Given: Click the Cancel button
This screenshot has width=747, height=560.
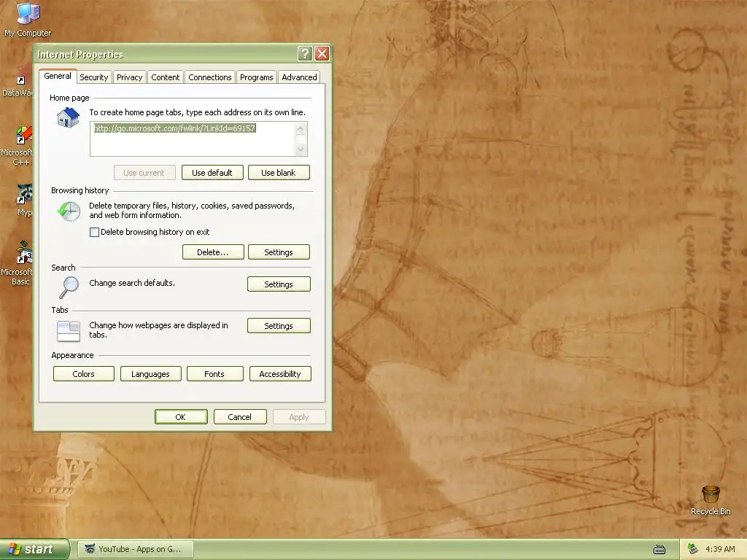Looking at the screenshot, I should coord(239,416).
